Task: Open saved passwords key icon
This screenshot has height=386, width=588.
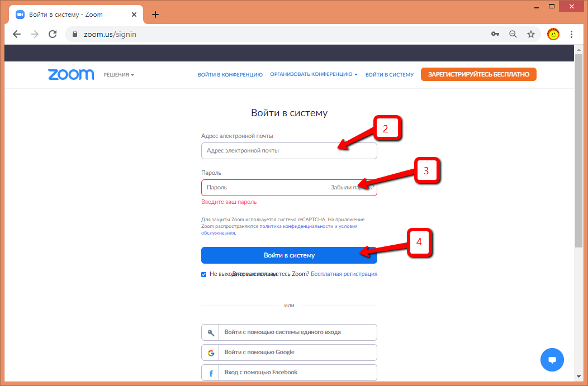Action: point(495,34)
